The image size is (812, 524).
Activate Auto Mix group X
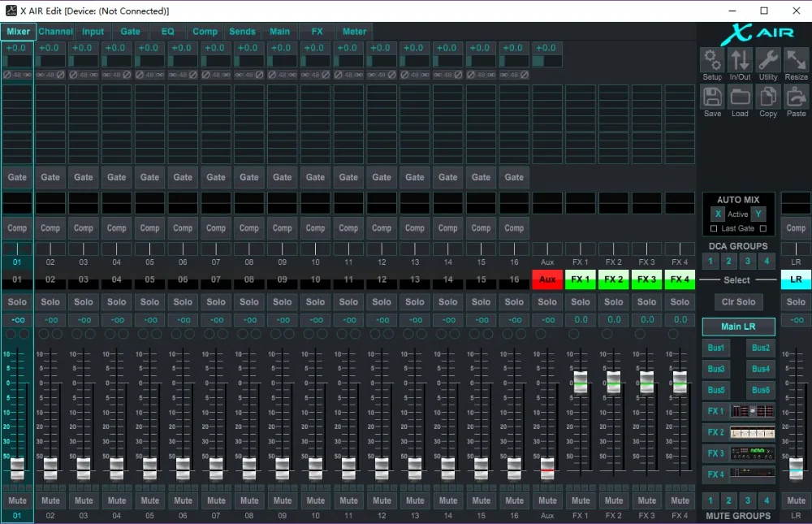click(718, 214)
